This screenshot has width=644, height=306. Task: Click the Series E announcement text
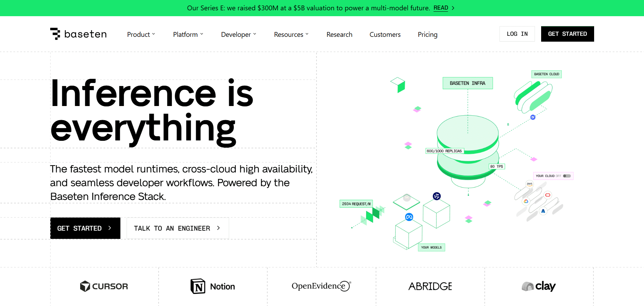click(x=308, y=8)
